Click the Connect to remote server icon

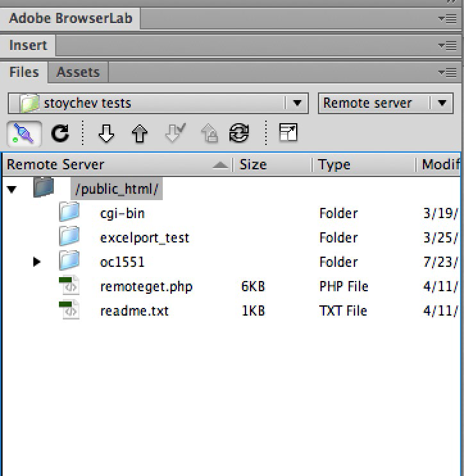24,133
